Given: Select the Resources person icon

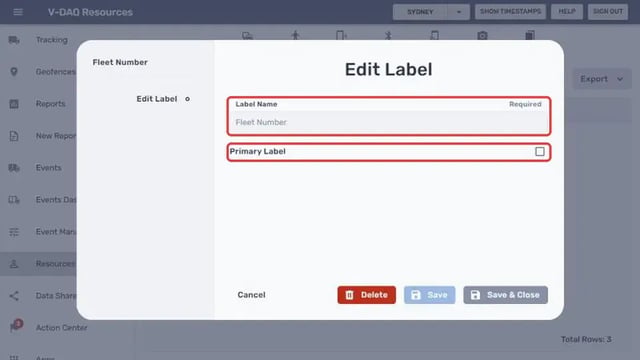Looking at the screenshot, I should pos(14,264).
